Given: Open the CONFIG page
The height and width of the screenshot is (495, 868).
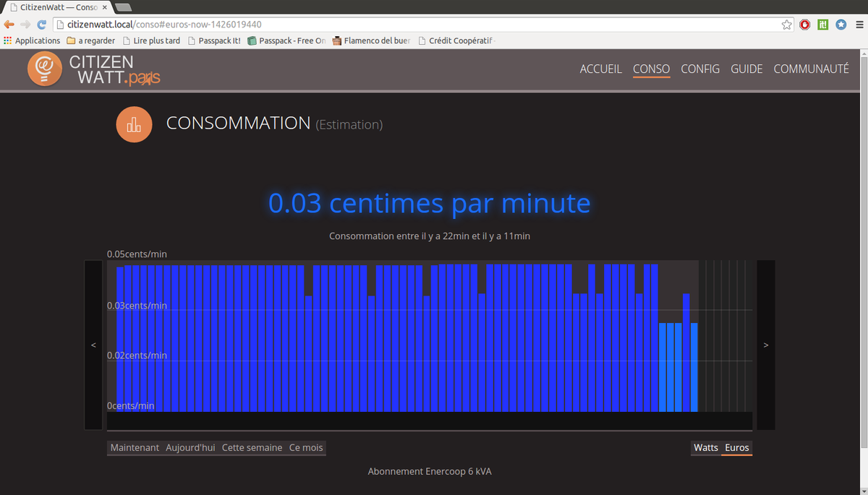Looking at the screenshot, I should [700, 69].
